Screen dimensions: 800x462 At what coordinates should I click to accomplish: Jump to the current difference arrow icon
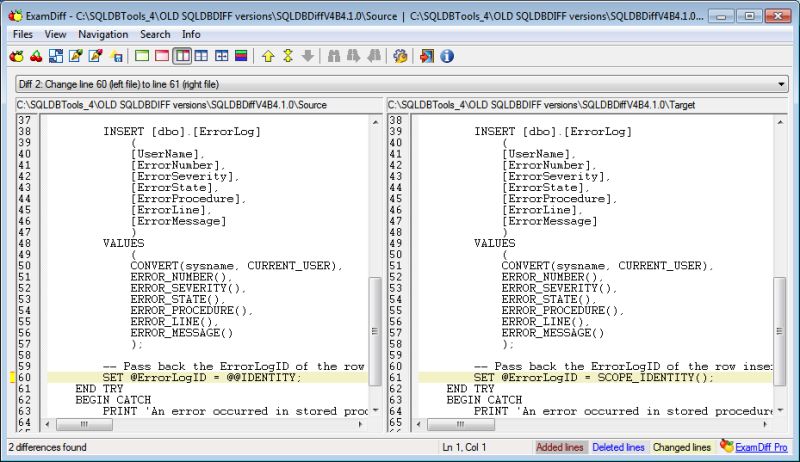tap(288, 56)
